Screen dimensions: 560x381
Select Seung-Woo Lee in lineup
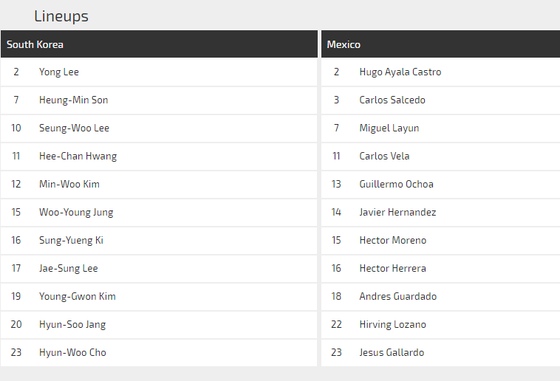159,128
